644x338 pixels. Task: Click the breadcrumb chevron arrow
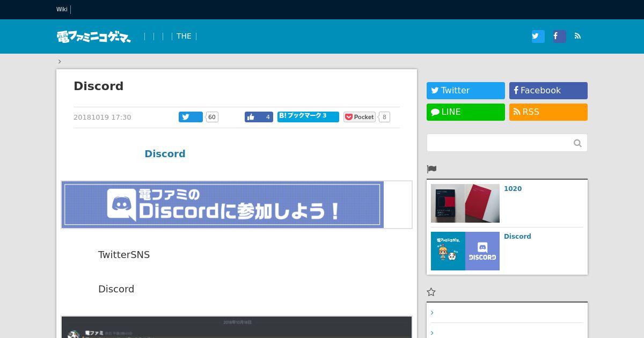pos(60,61)
